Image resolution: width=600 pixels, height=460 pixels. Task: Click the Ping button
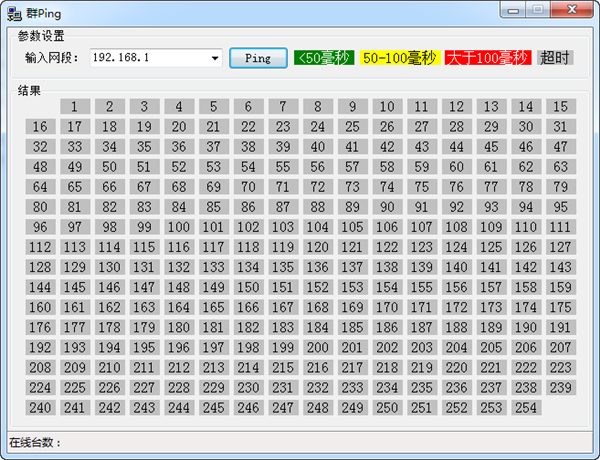point(257,58)
